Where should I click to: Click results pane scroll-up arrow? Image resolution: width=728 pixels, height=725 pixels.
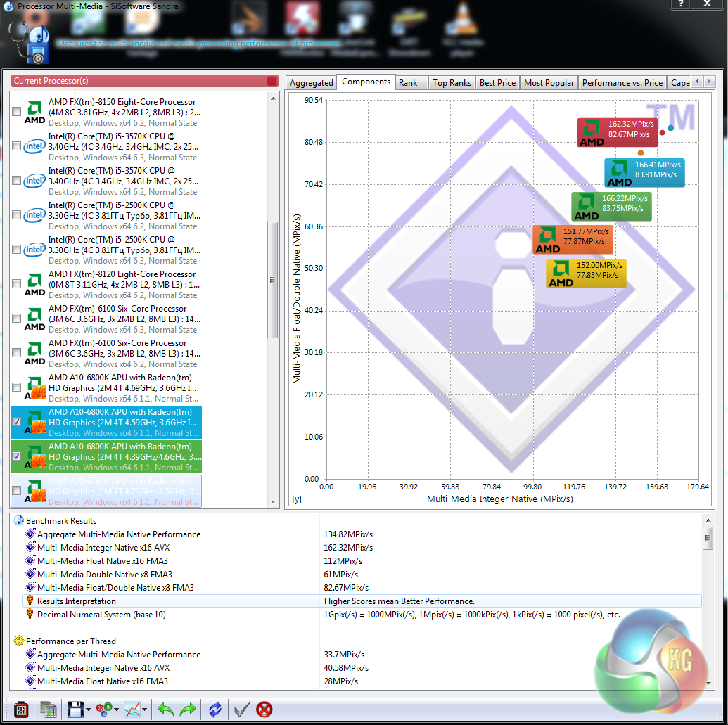(x=708, y=521)
